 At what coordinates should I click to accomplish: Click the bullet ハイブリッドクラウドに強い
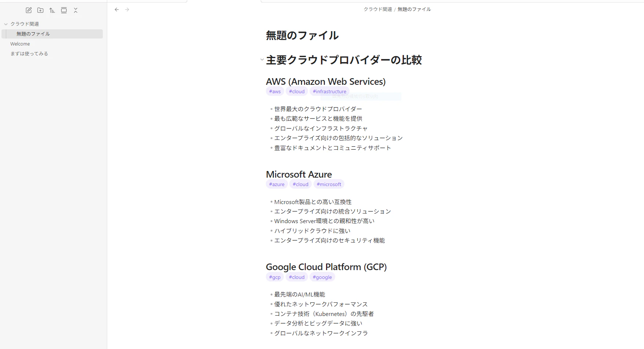[312, 231]
